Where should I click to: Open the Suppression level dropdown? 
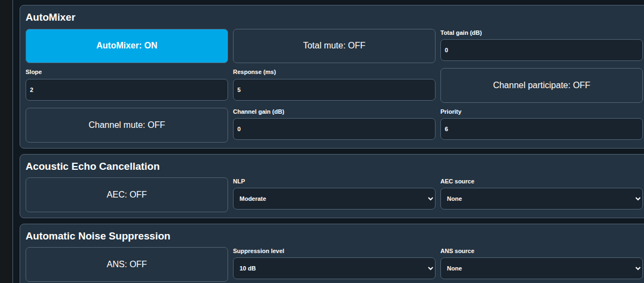coord(334,269)
